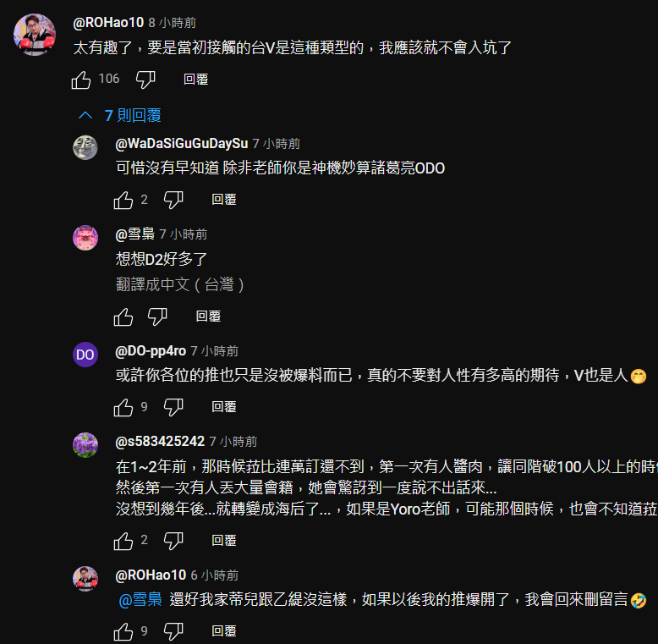Like the top comment by @ROHao10

(81, 80)
